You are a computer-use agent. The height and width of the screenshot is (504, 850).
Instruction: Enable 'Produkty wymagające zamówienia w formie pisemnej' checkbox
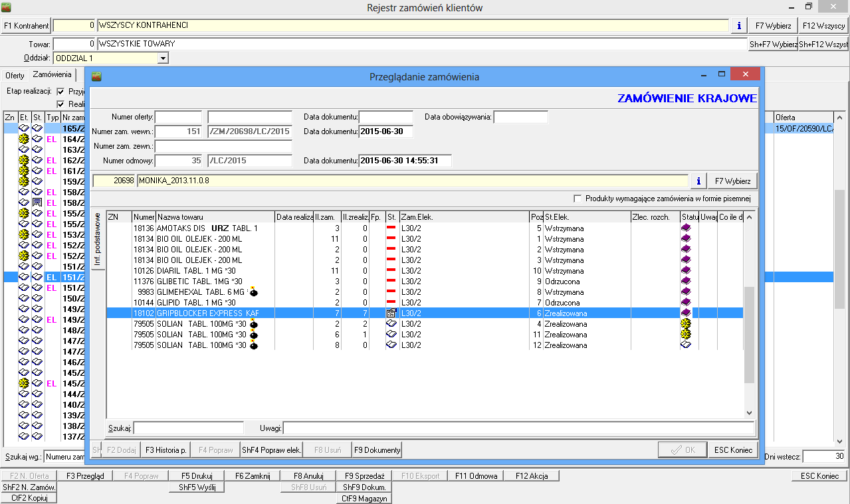coord(577,199)
